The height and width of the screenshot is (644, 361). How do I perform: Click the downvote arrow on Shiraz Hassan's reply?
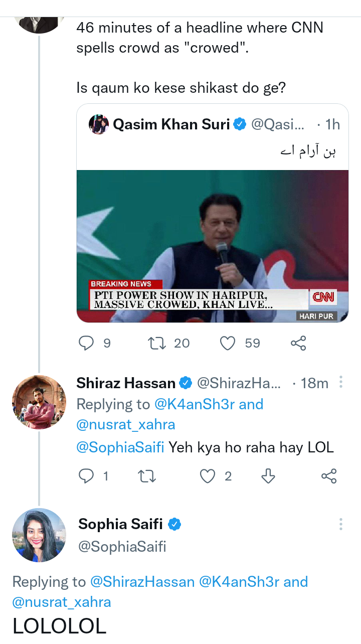coord(268,476)
